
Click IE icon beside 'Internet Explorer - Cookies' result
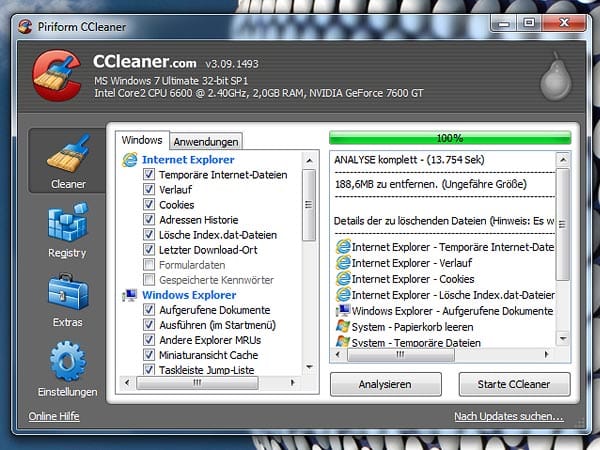pos(343,279)
